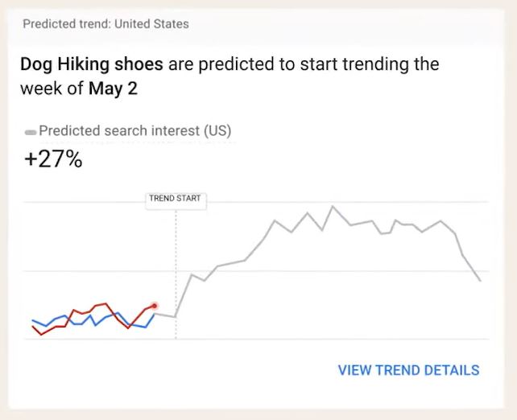This screenshot has height=420, width=517.
Task: Click the red line's highest peak
Action: (105, 303)
